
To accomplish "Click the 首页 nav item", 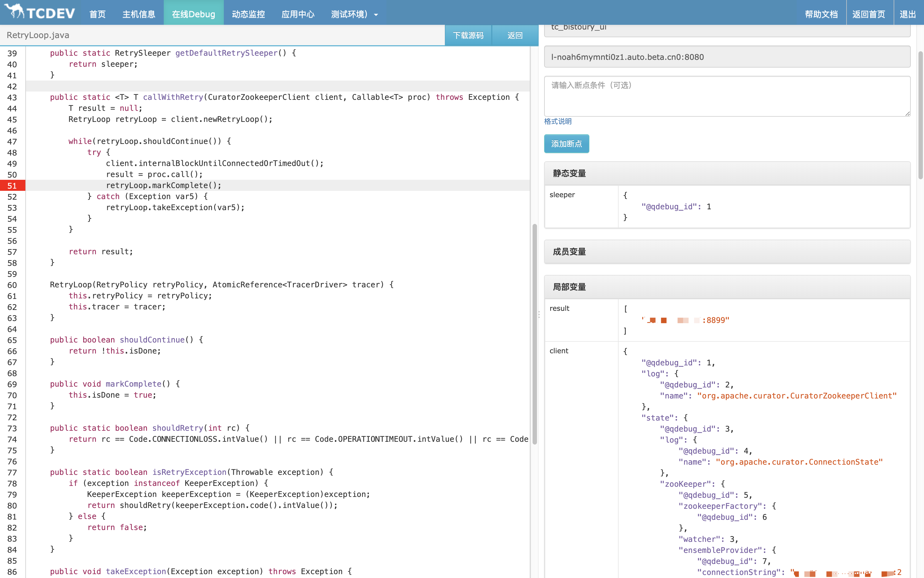I will [97, 14].
